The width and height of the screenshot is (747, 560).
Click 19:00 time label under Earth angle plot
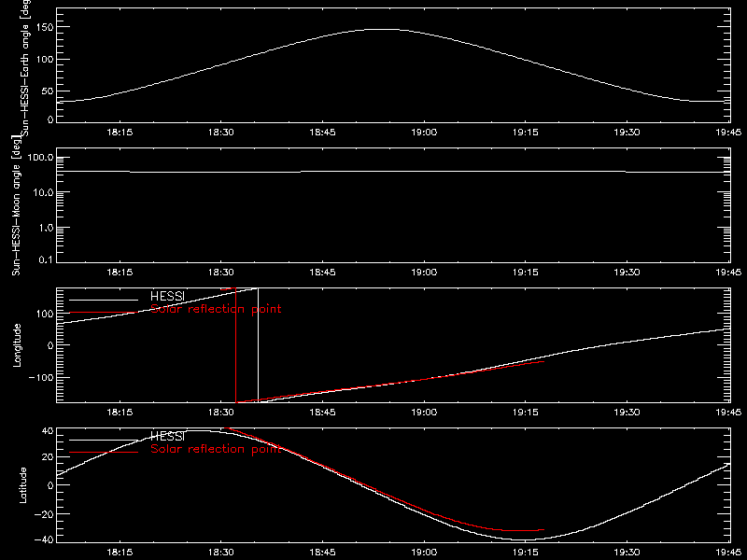(x=424, y=132)
